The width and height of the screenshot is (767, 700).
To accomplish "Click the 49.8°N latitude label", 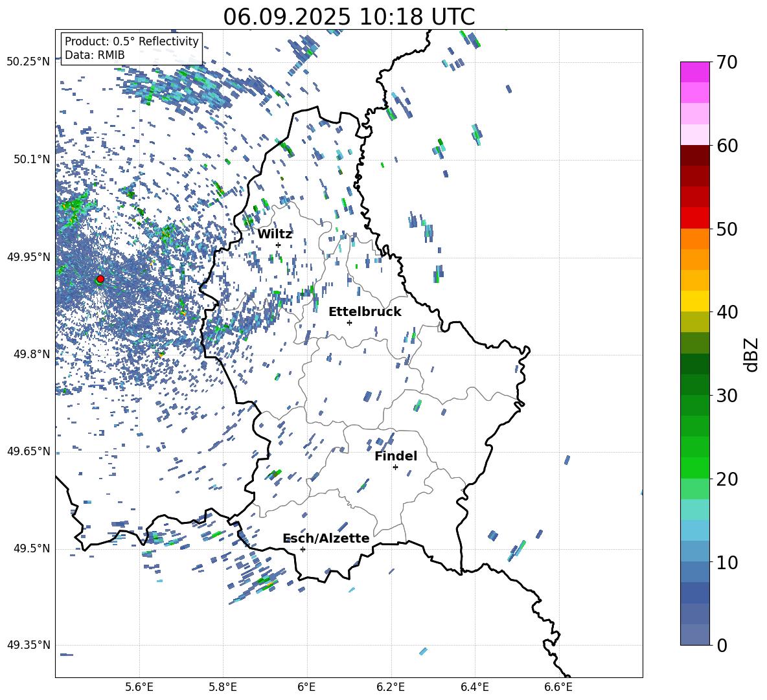I will point(32,354).
